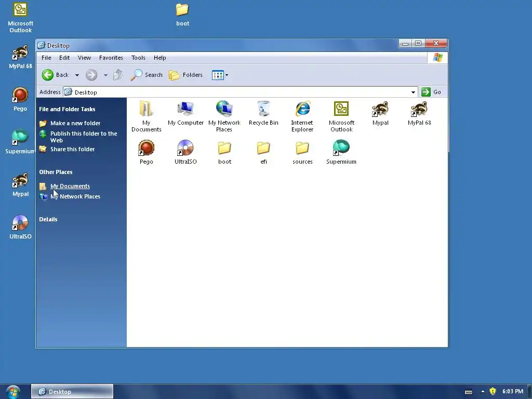Select Mypal icon on the desktop background
This screenshot has height=399, width=532.
pyautogui.click(x=20, y=184)
